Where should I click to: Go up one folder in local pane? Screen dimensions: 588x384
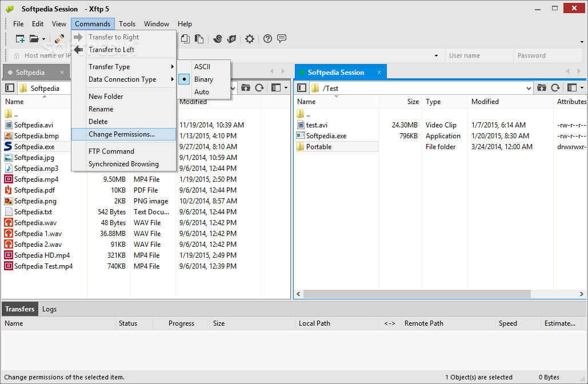(x=246, y=88)
